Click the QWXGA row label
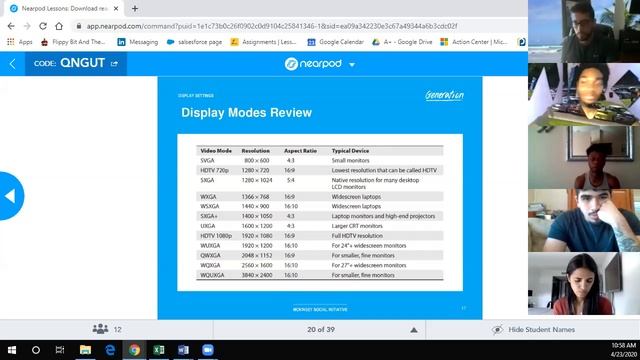The width and height of the screenshot is (640, 360). [210, 255]
